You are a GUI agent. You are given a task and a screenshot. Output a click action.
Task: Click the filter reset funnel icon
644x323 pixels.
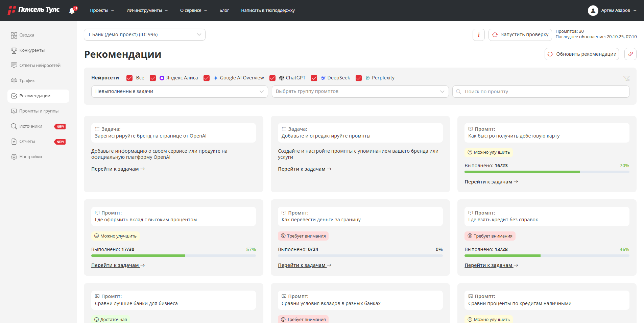click(x=626, y=78)
